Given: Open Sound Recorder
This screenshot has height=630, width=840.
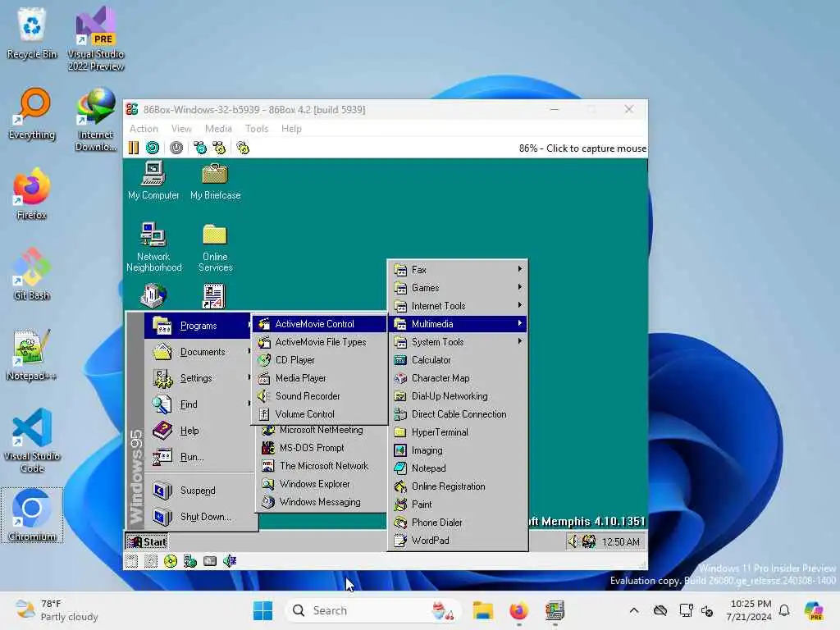Looking at the screenshot, I should 320,396.
